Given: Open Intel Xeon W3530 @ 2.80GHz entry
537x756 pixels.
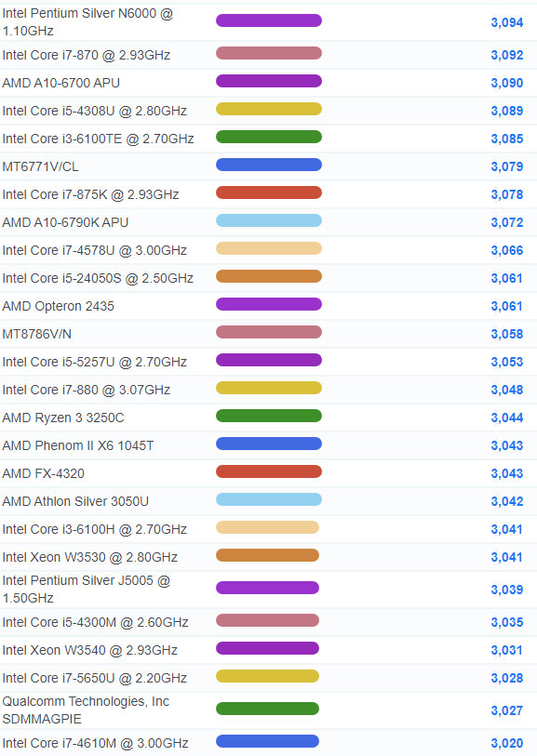Looking at the screenshot, I should pyautogui.click(x=89, y=557).
